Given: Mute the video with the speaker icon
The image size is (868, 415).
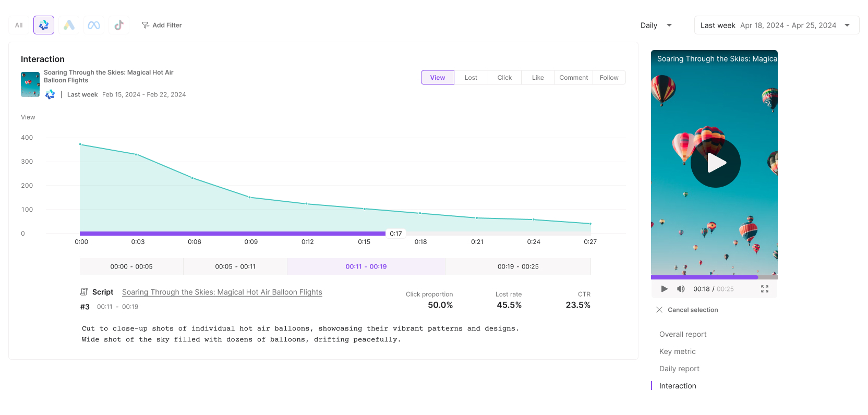Looking at the screenshot, I should pyautogui.click(x=681, y=289).
